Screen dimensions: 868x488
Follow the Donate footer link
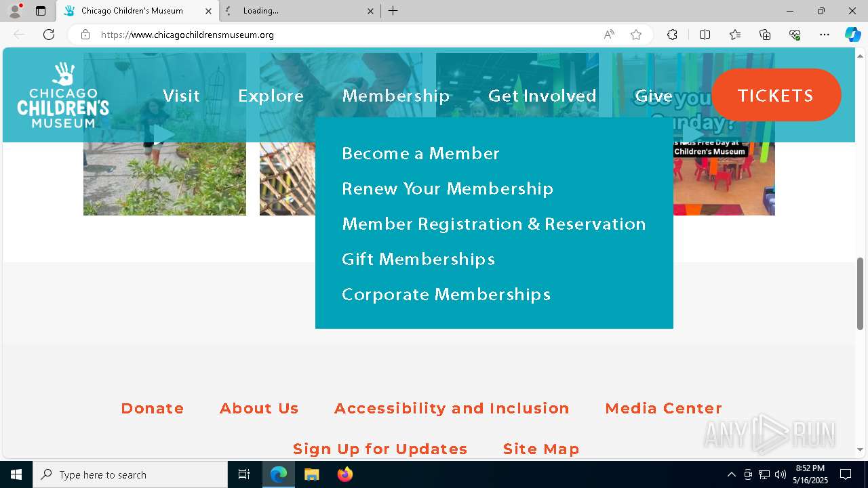tap(153, 409)
